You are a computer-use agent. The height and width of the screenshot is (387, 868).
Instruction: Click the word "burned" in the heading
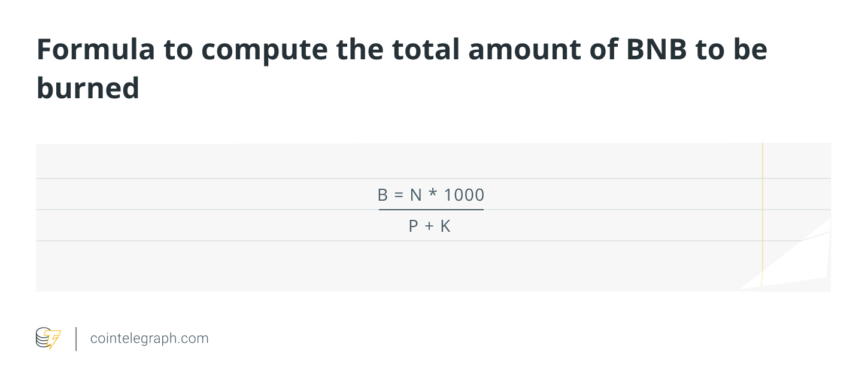88,87
